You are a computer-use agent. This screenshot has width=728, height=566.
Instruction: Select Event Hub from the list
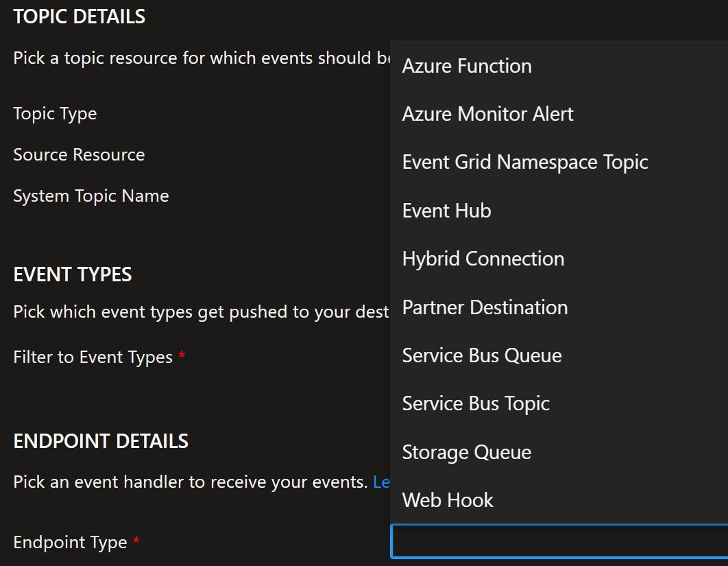point(559,211)
